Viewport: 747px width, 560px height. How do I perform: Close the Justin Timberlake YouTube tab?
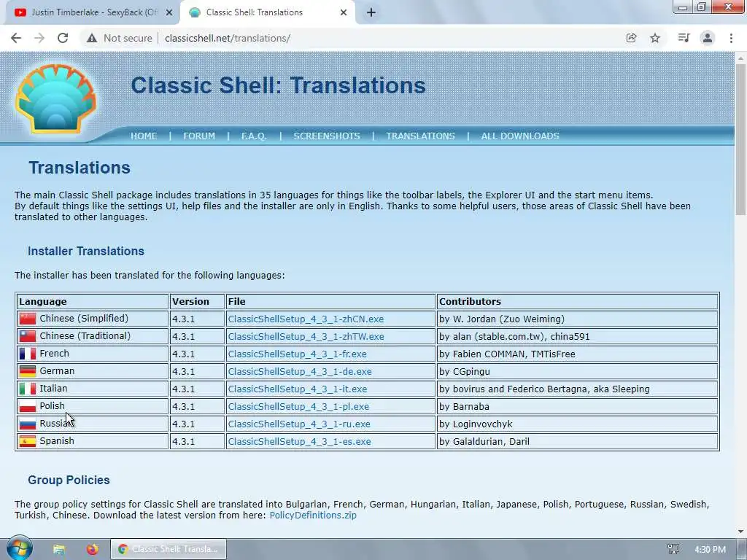pyautogui.click(x=169, y=13)
